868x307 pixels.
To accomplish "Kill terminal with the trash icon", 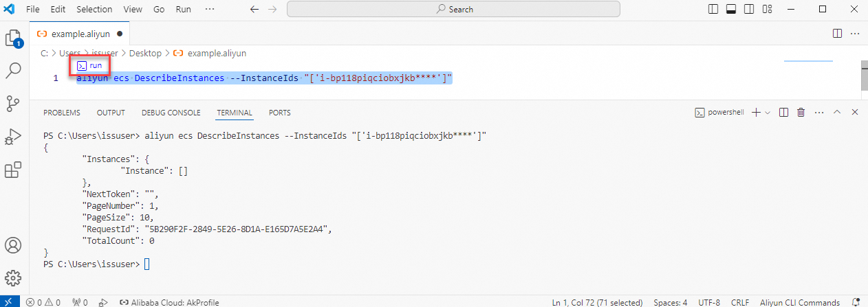I will 801,113.
